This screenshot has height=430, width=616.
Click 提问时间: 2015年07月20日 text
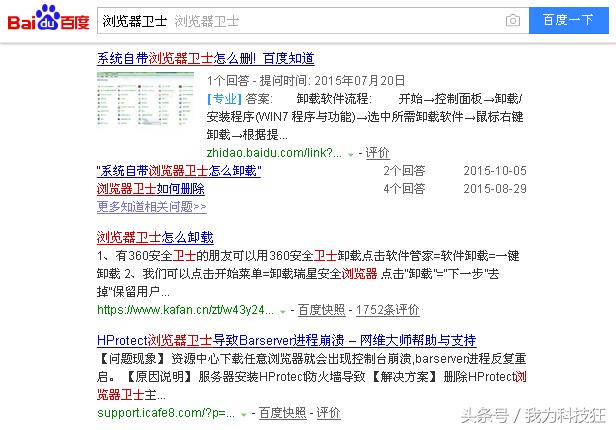tap(332, 81)
